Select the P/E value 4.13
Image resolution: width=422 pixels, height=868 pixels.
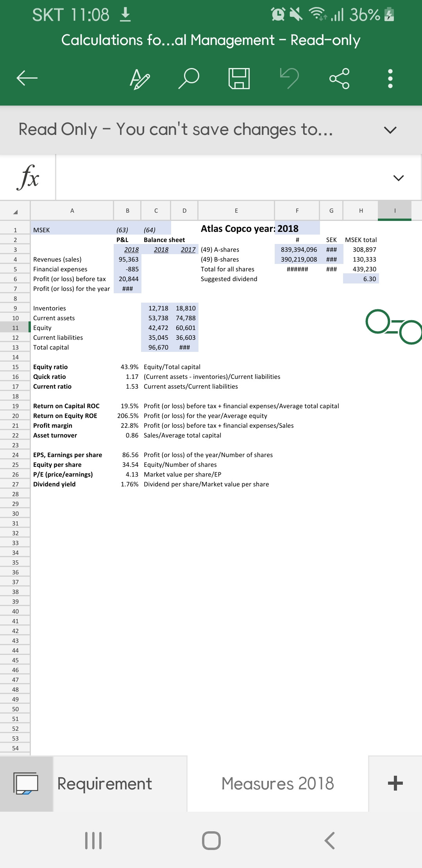click(x=127, y=474)
